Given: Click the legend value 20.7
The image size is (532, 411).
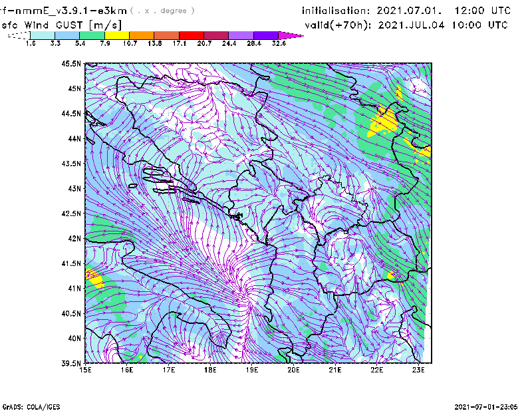Looking at the screenshot, I should point(204,43).
